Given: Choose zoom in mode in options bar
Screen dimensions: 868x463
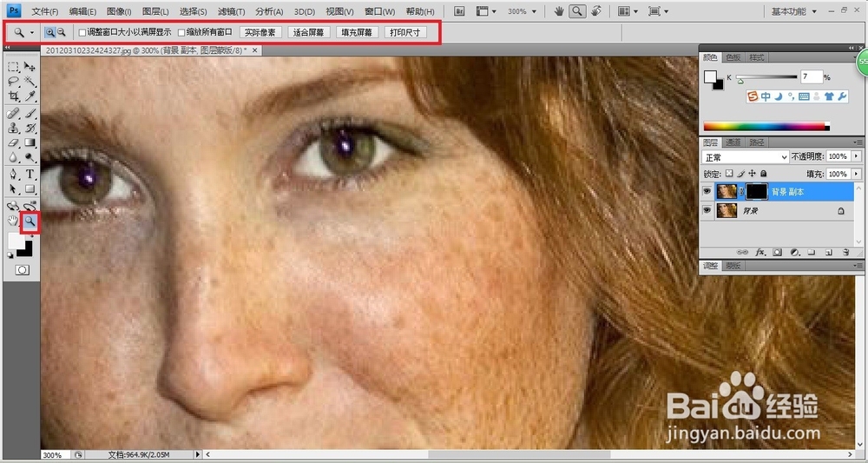Looking at the screenshot, I should (49, 33).
